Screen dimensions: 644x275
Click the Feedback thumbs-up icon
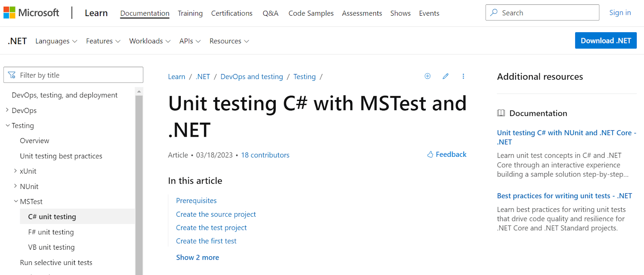click(430, 154)
